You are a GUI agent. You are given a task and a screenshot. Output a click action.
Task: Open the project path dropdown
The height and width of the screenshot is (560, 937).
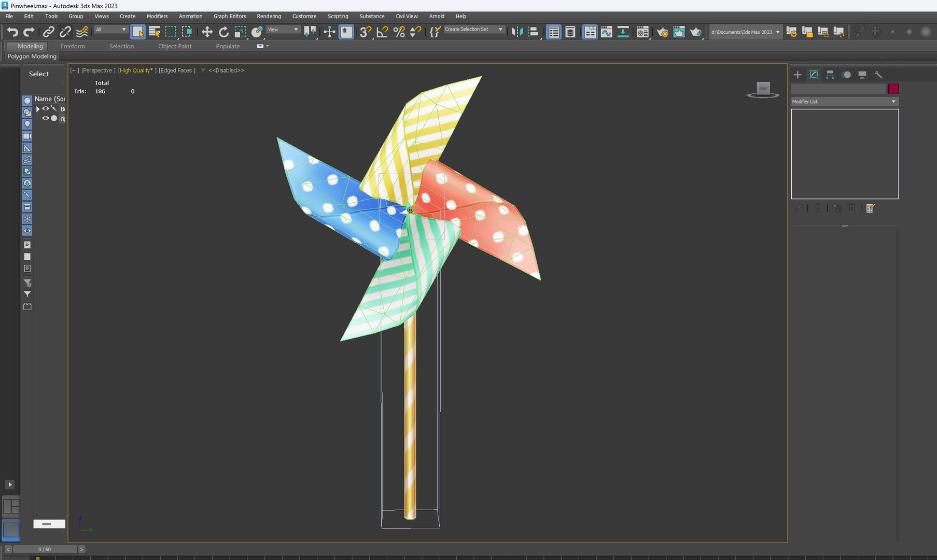[745, 32]
